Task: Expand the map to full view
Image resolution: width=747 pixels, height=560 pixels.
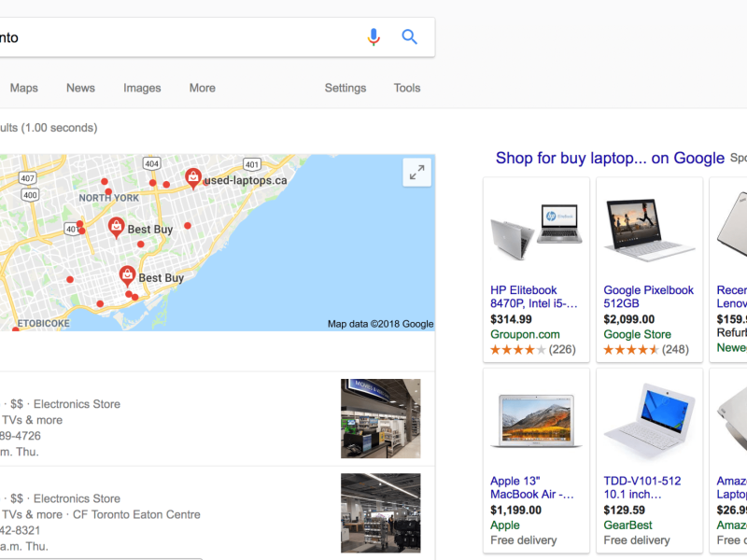Action: tap(416, 172)
